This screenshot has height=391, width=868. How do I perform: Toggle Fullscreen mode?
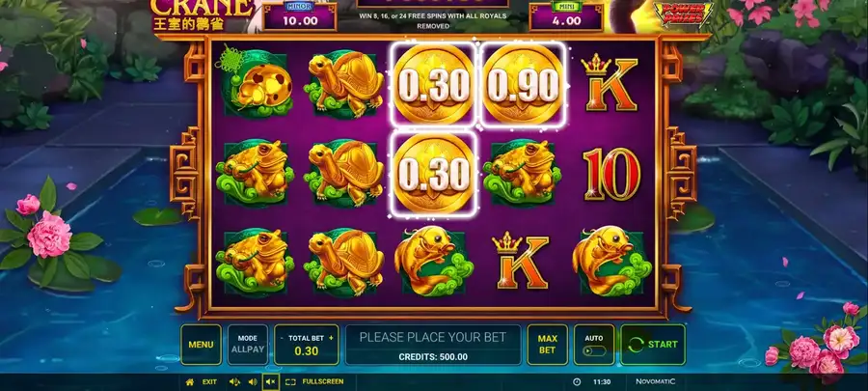coord(314,381)
